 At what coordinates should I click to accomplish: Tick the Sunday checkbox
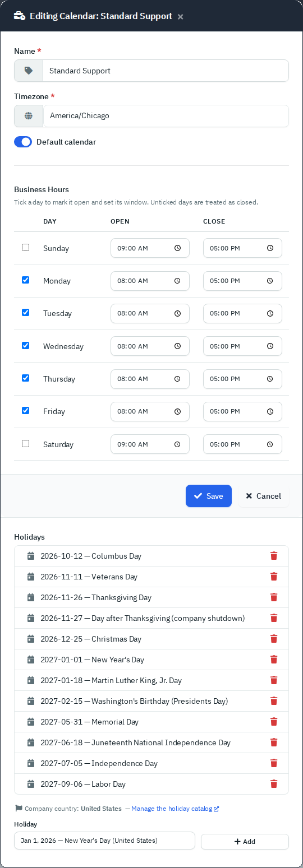[x=25, y=247]
